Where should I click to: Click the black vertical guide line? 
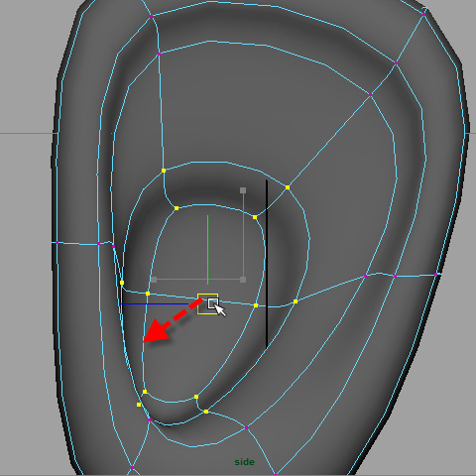click(x=267, y=264)
